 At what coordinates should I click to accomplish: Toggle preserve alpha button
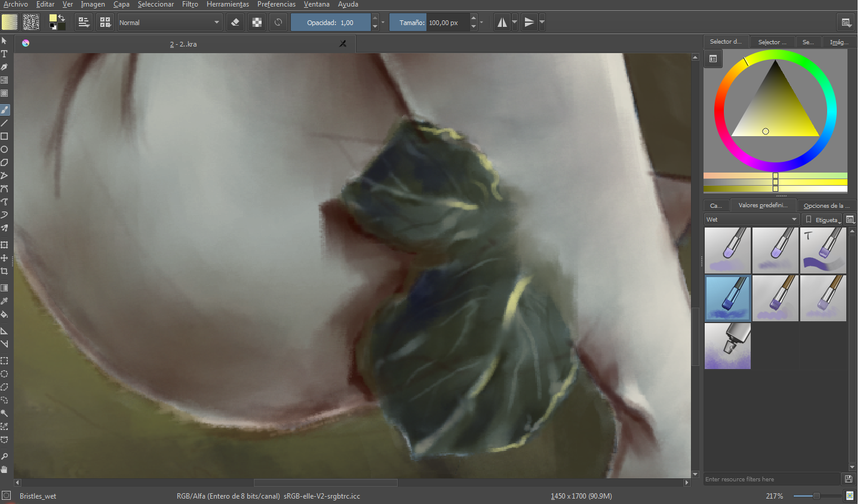[257, 23]
